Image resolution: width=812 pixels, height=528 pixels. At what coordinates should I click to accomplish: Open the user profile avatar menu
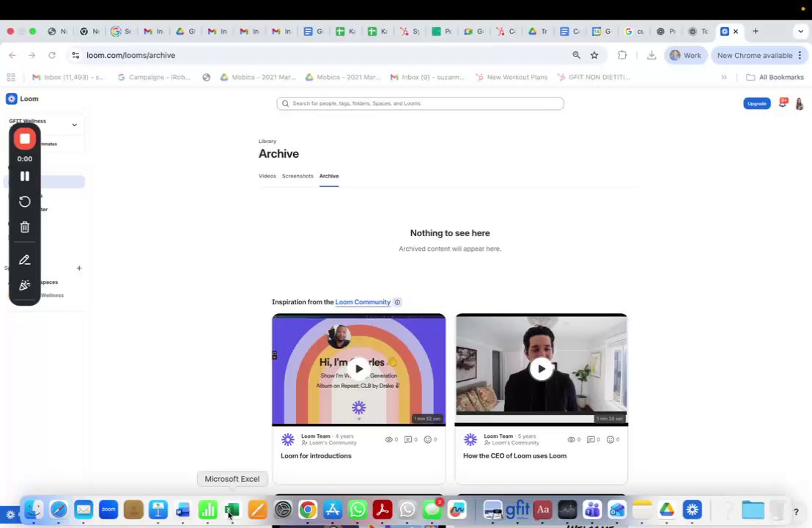coord(800,103)
